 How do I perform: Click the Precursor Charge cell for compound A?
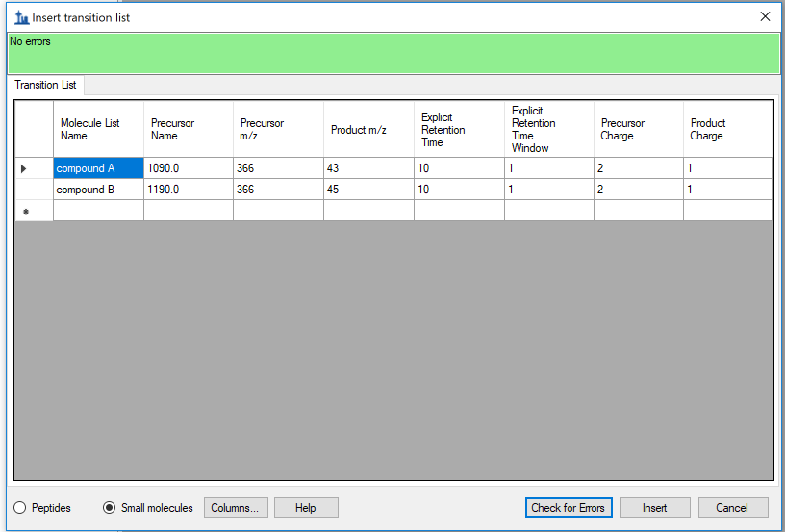(x=638, y=168)
